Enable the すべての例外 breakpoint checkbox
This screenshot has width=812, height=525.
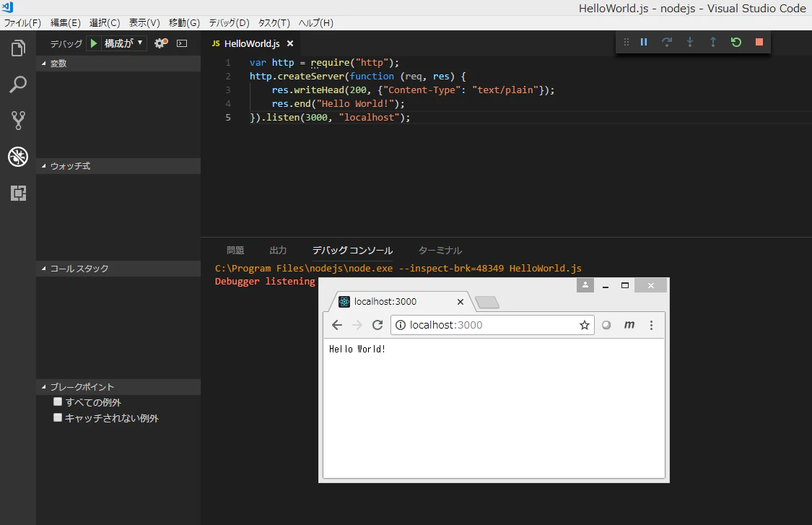[58, 402]
